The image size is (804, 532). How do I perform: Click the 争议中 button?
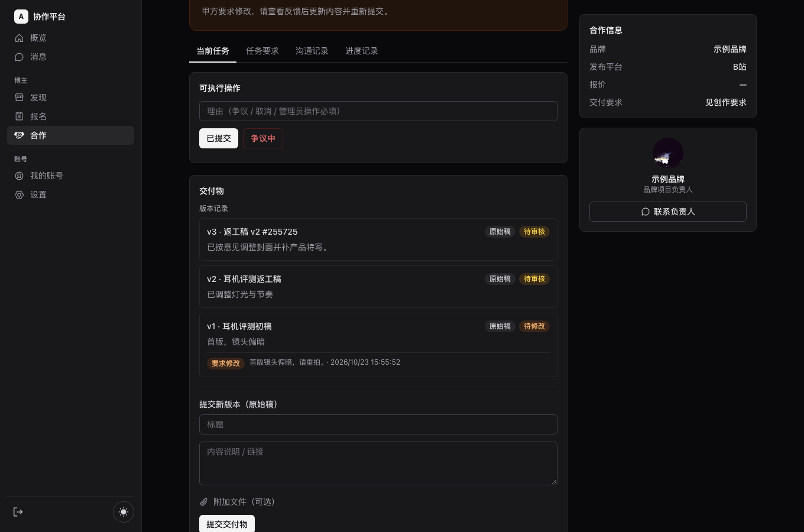263,138
